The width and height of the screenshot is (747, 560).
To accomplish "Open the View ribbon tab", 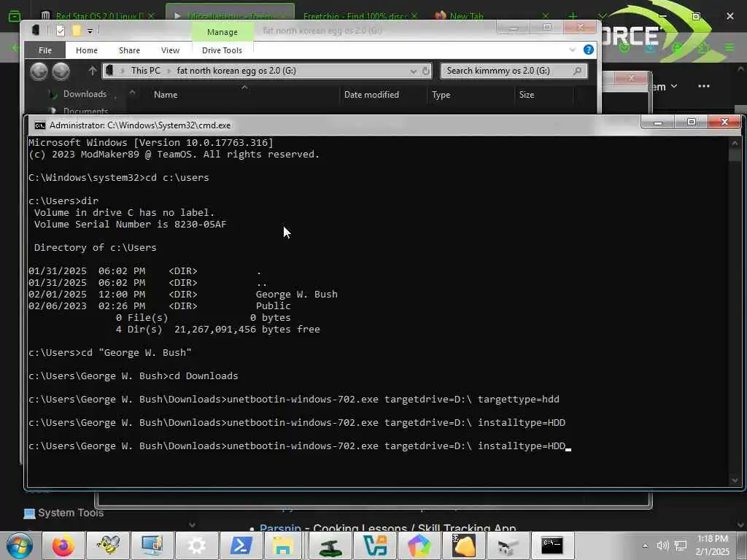I will coord(170,50).
